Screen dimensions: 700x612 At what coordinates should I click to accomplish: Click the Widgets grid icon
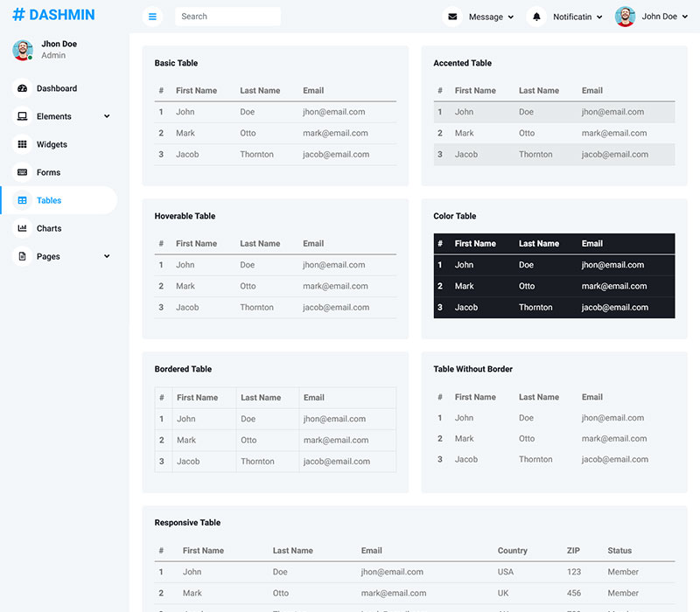point(23,144)
